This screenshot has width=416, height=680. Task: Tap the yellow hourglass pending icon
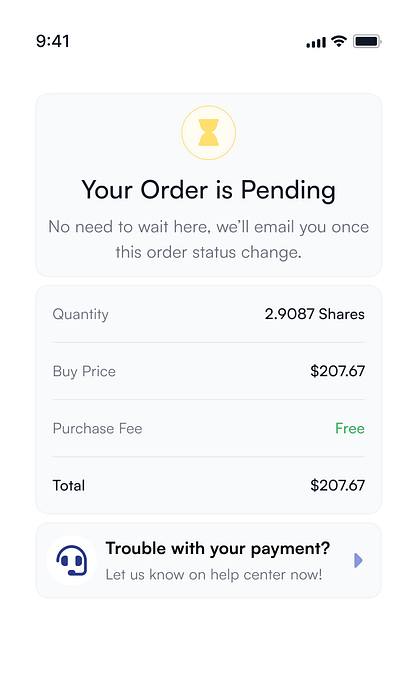click(209, 133)
